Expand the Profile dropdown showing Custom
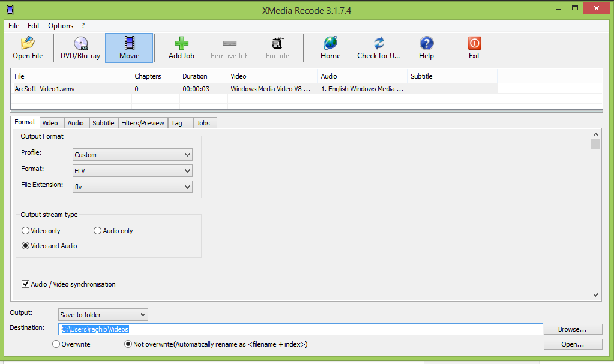 click(x=132, y=155)
